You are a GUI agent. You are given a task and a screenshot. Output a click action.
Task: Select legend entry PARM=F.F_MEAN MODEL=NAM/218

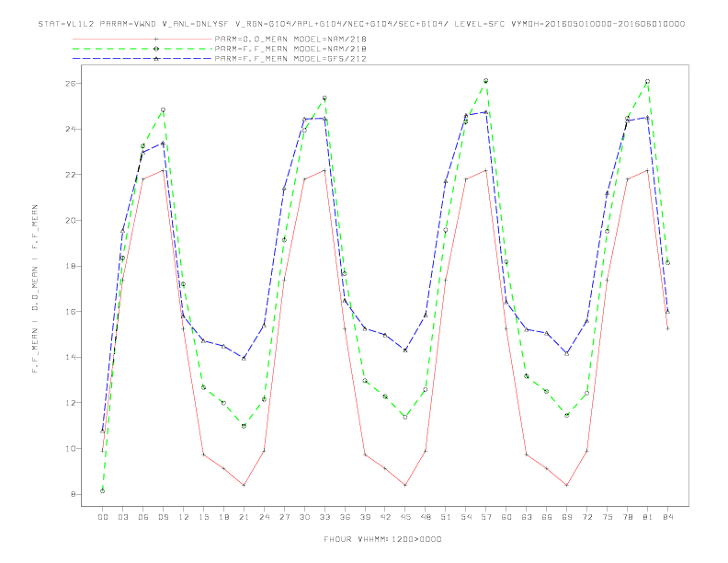[x=290, y=49]
